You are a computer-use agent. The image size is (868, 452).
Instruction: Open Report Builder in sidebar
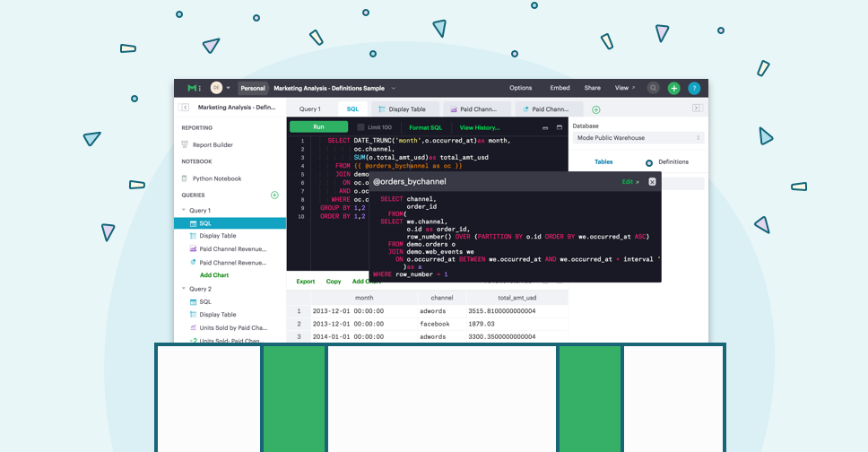[213, 145]
